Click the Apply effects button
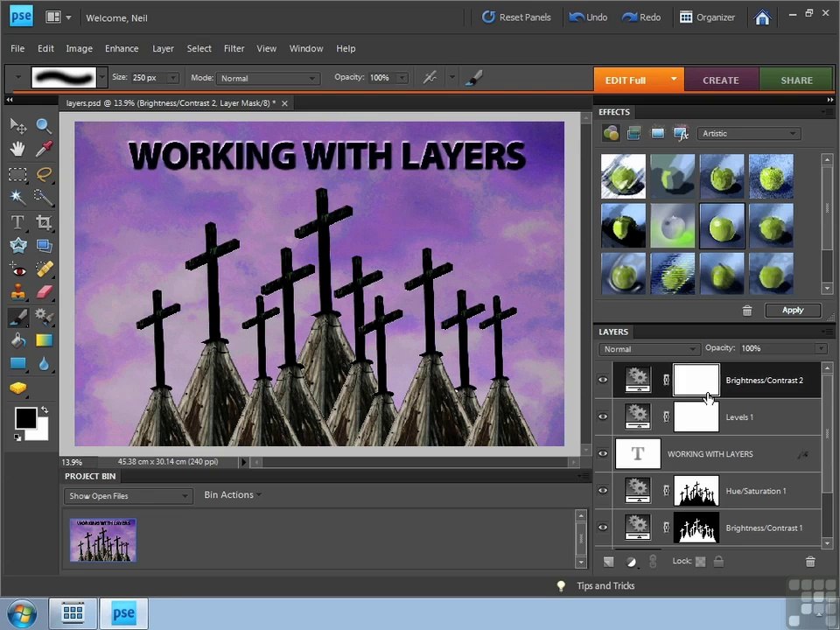 coord(793,310)
